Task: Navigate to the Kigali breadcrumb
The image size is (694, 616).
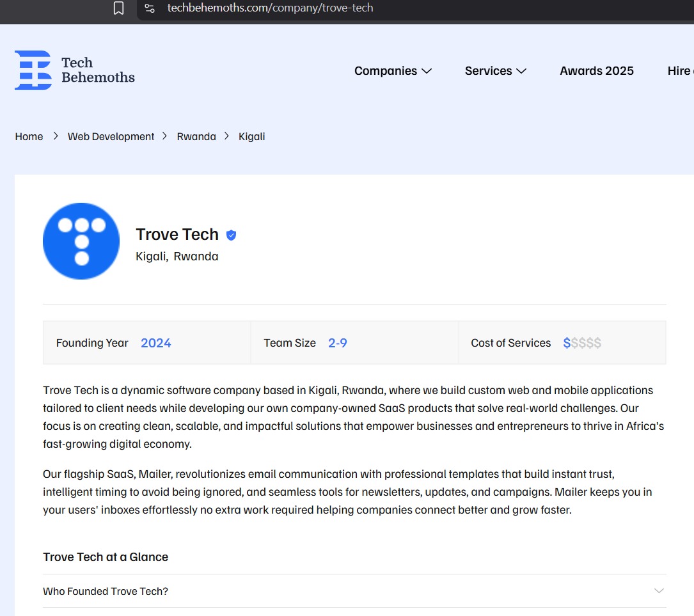Action: click(x=251, y=136)
